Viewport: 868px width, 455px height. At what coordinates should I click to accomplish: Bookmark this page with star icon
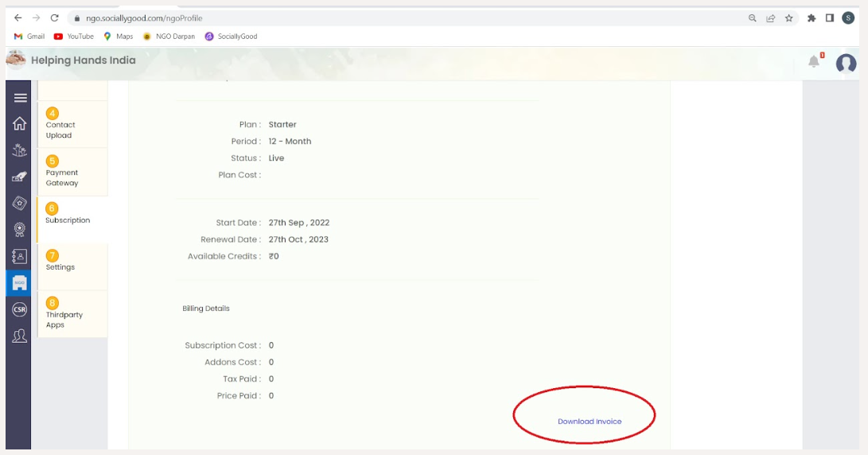(789, 18)
